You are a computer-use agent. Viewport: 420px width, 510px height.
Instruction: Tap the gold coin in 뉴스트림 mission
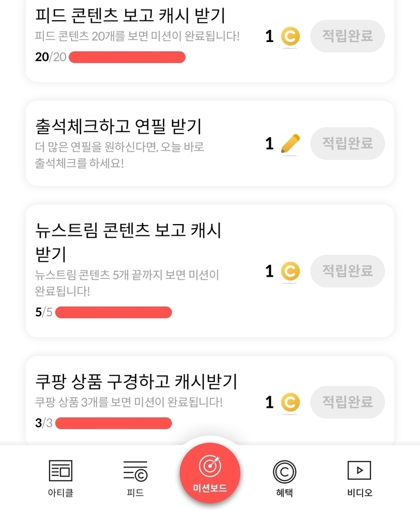coord(290,272)
